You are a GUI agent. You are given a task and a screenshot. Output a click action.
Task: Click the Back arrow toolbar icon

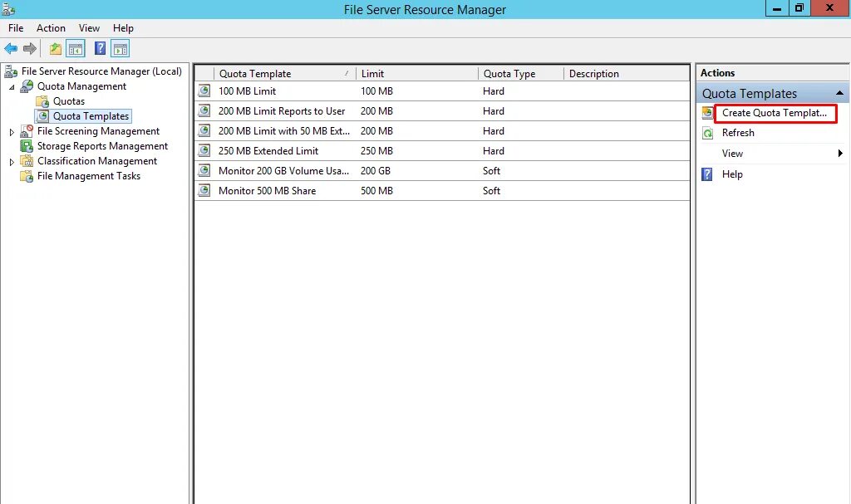(x=11, y=49)
